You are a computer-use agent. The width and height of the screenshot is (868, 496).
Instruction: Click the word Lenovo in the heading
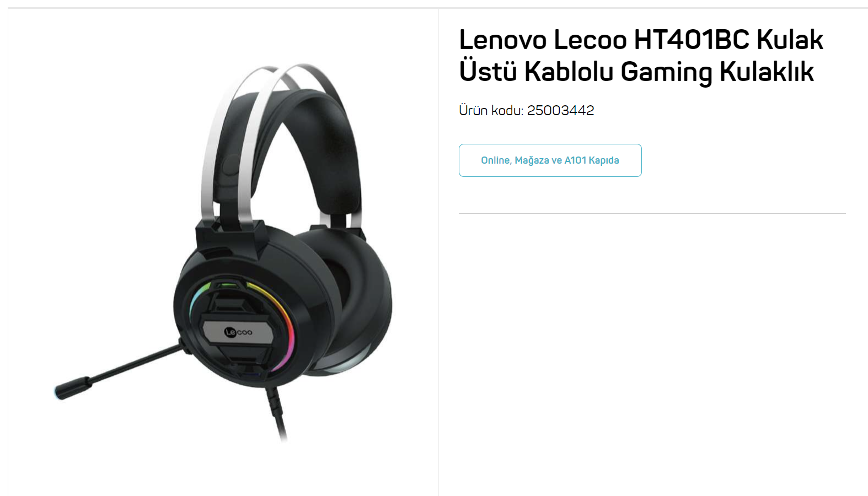tap(503, 40)
